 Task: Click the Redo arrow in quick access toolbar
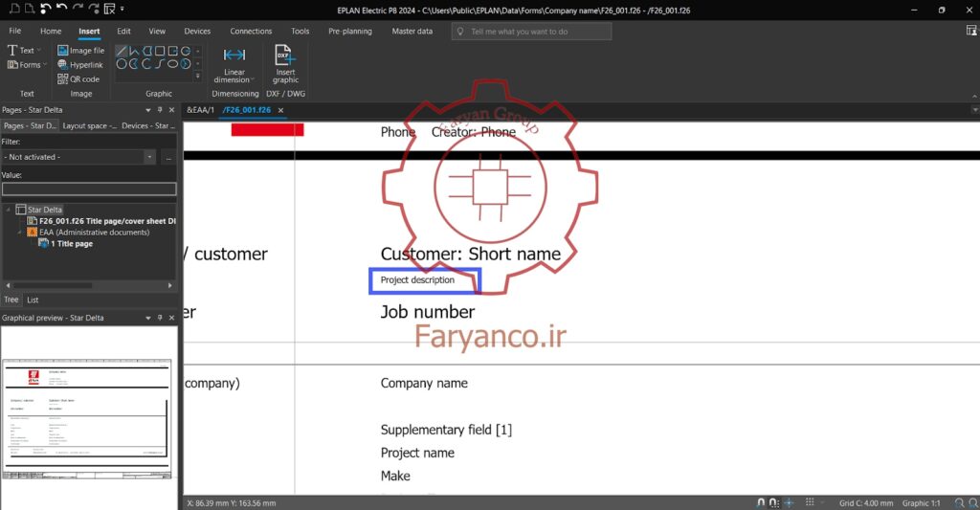78,9
